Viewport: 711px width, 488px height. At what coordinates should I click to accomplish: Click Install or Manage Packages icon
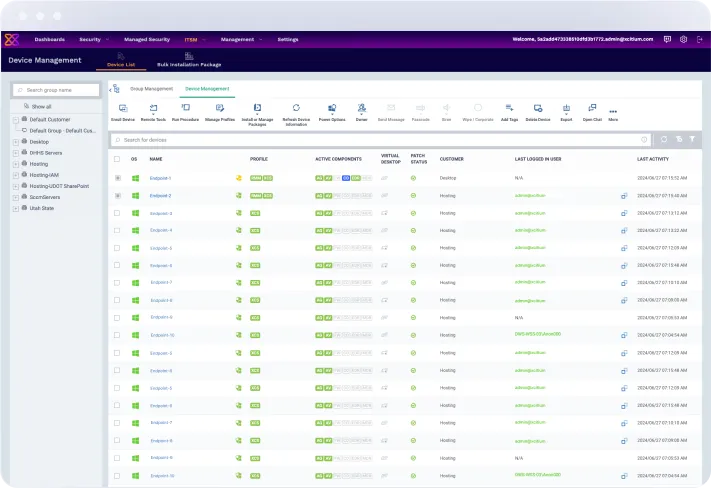click(257, 108)
